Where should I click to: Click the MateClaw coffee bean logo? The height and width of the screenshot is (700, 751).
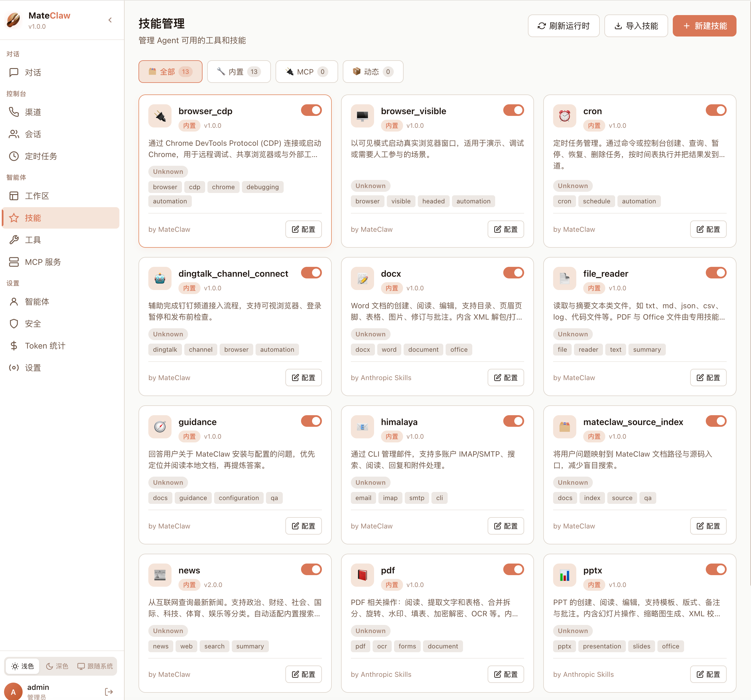[13, 20]
